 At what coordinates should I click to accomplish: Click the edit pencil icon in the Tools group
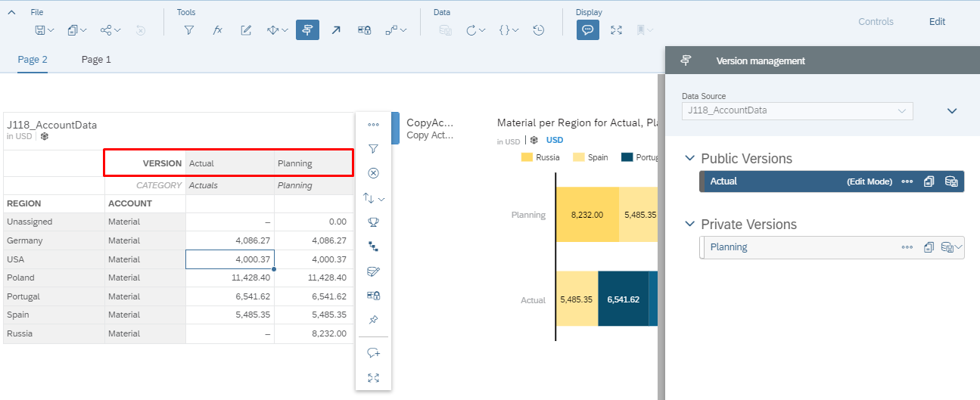(x=246, y=30)
